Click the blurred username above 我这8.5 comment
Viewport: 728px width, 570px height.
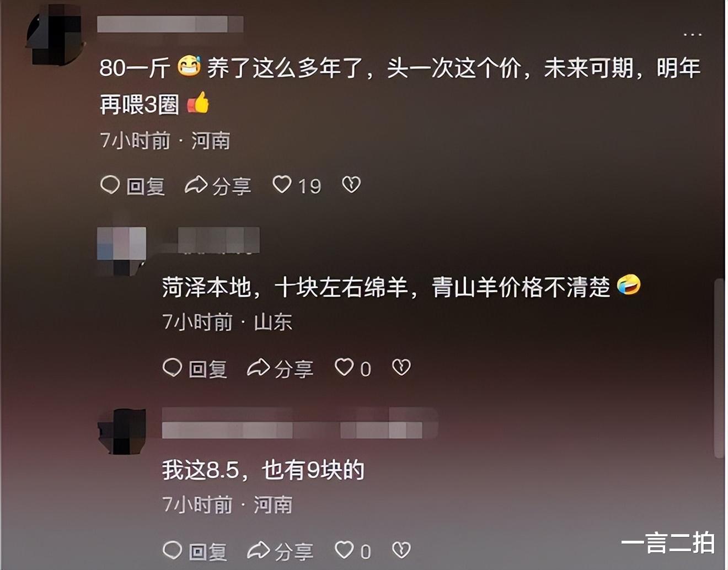pyautogui.click(x=299, y=423)
